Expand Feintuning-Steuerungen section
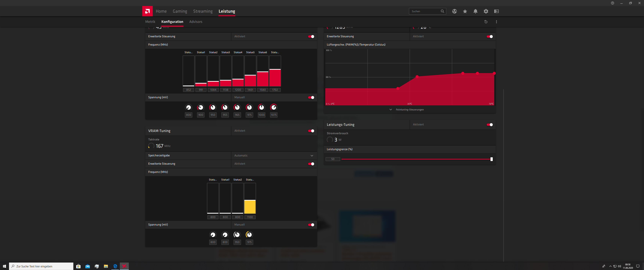Screen dimensions: 644x270 coord(407,110)
